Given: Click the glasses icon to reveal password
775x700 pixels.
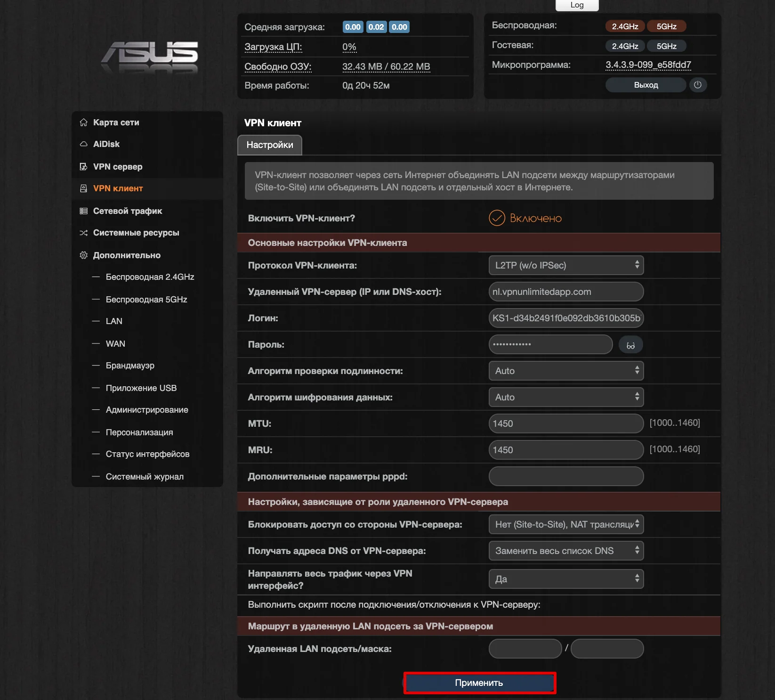Looking at the screenshot, I should click(x=630, y=345).
